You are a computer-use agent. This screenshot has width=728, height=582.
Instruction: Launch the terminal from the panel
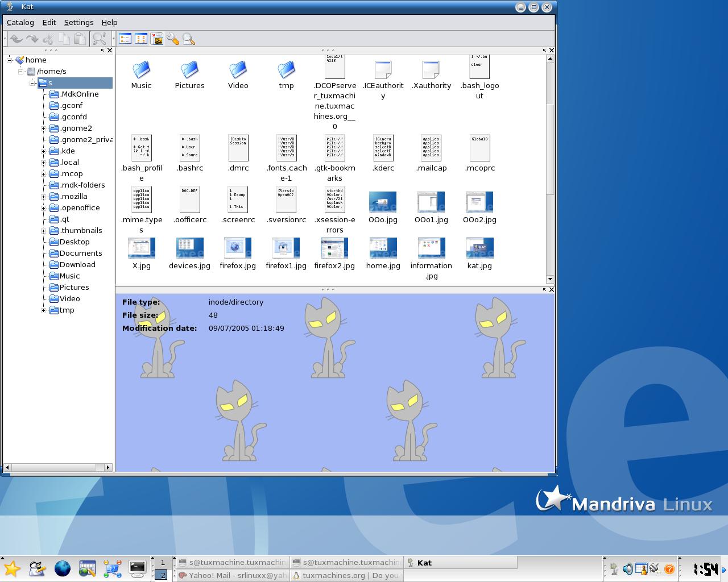[x=138, y=568]
